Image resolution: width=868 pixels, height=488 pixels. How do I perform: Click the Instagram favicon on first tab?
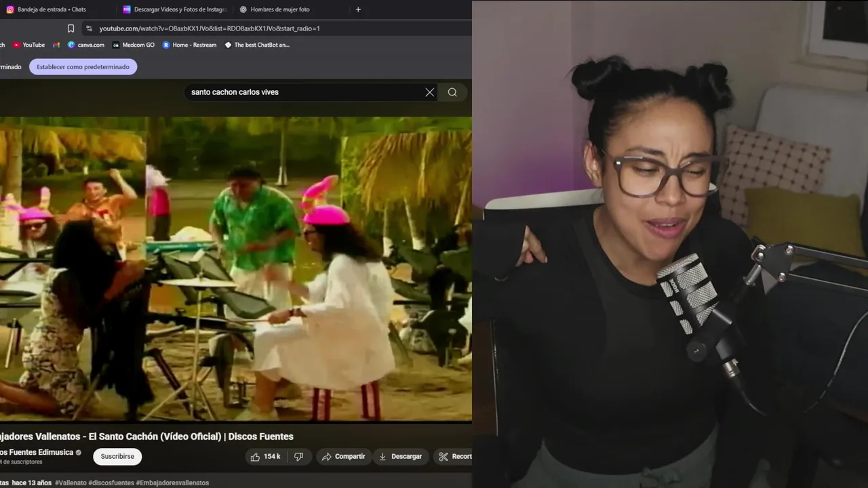tap(9, 9)
